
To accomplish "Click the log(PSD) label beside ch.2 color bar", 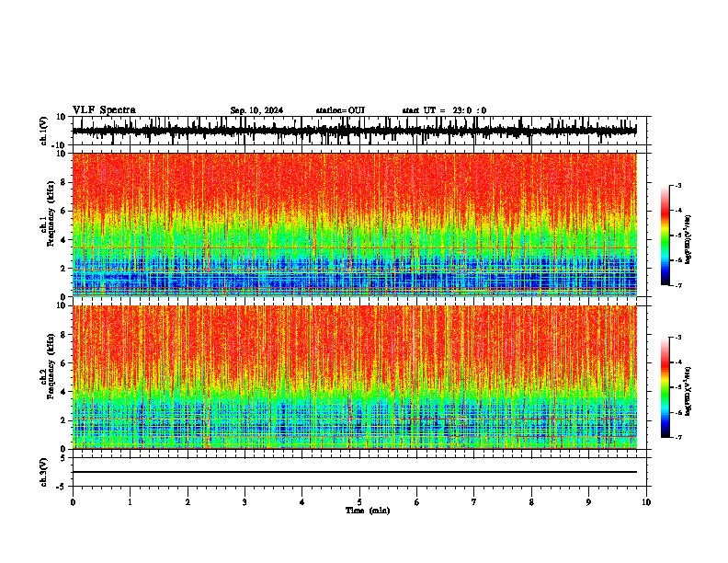I will (688, 391).
